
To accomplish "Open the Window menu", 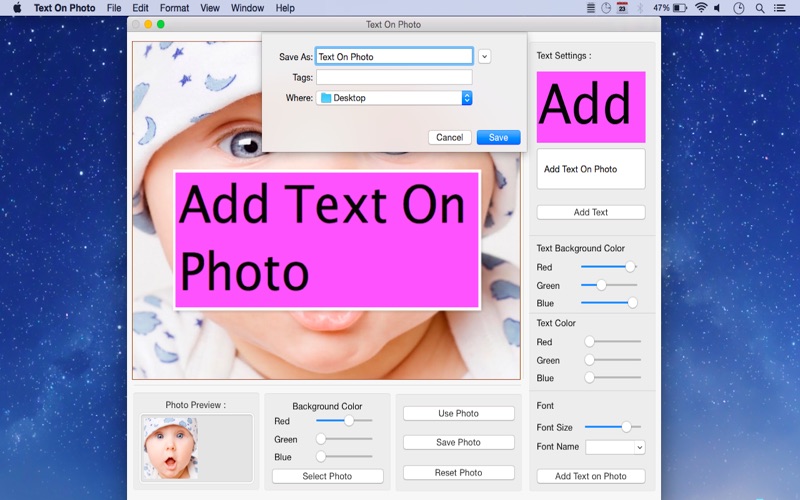I will point(247,8).
